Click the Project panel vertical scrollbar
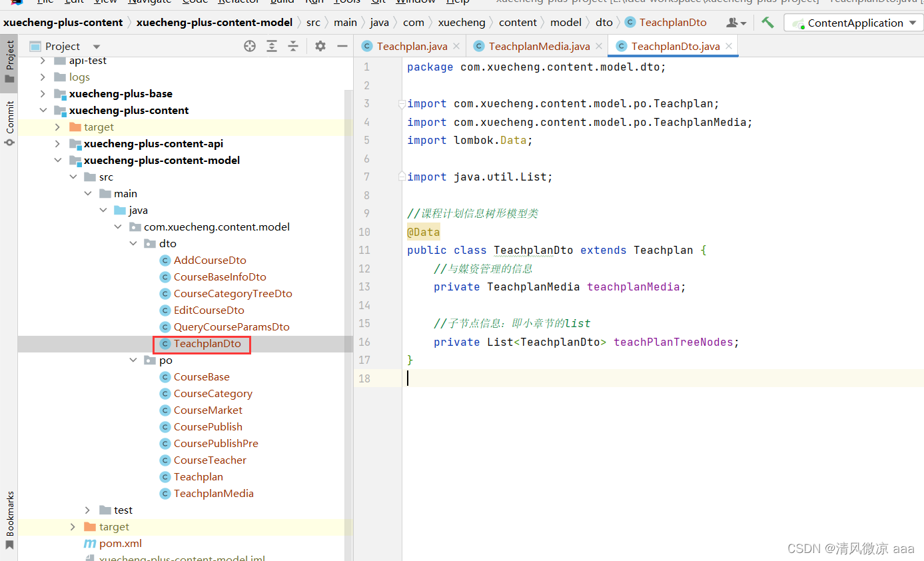Image resolution: width=924 pixels, height=561 pixels. (348, 325)
